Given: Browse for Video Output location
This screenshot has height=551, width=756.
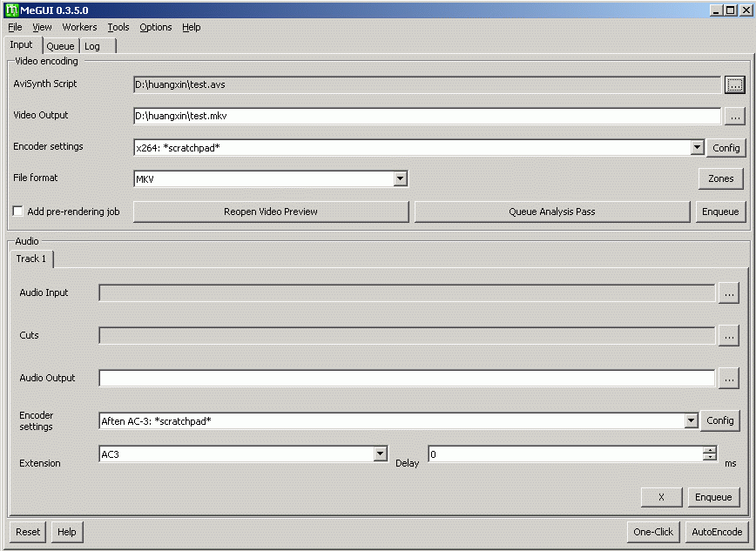Looking at the screenshot, I should point(734,116).
